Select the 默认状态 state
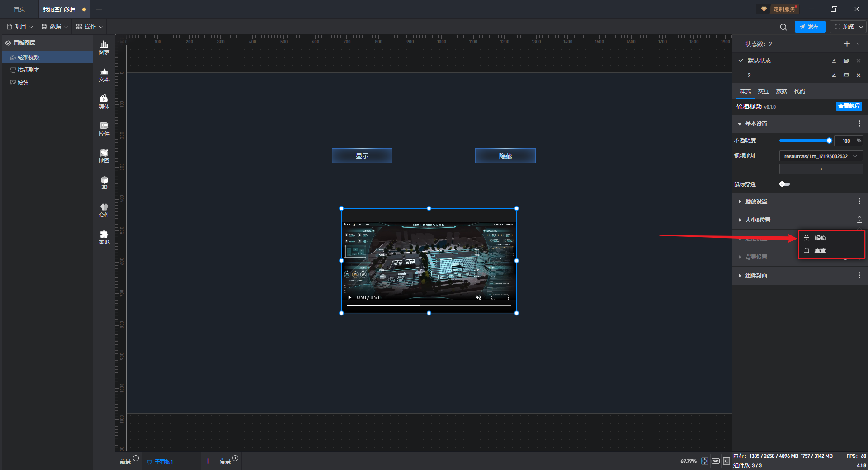 [759, 61]
